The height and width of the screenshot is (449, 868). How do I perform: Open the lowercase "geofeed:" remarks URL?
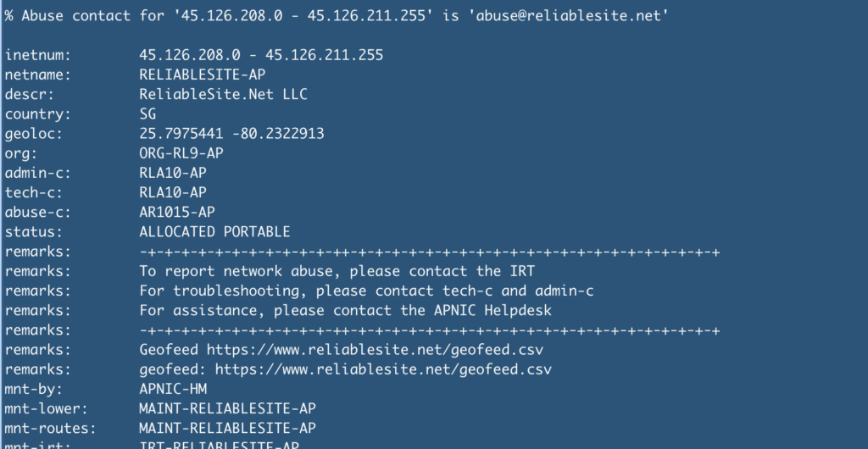(382, 369)
